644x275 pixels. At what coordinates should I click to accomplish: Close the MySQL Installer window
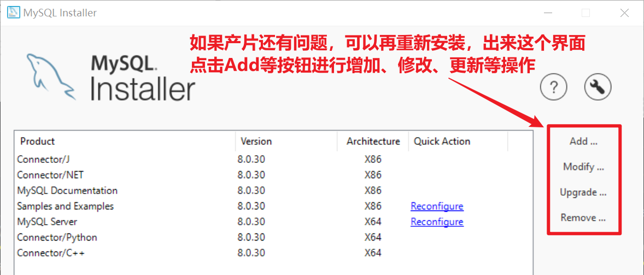click(x=624, y=13)
